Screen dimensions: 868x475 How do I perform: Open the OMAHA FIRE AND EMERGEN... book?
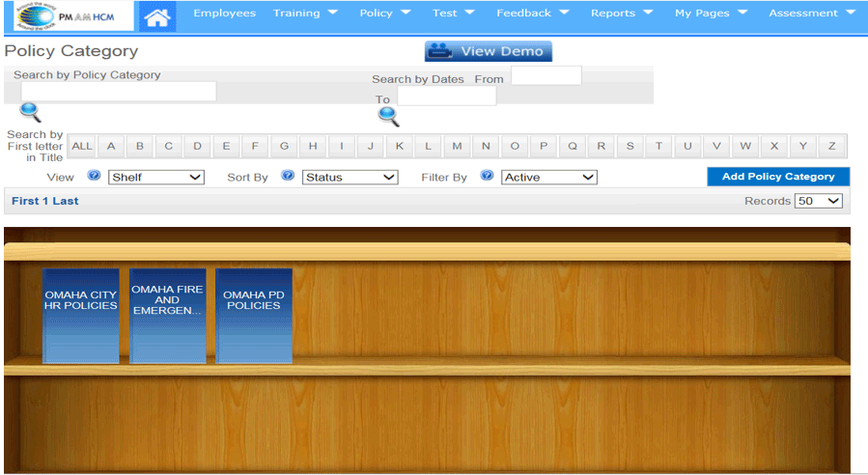(x=167, y=316)
